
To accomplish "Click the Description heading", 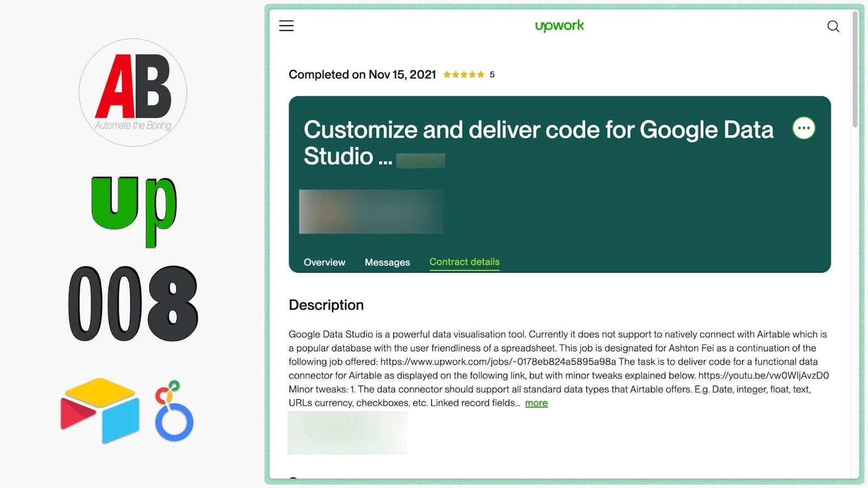I will (326, 305).
